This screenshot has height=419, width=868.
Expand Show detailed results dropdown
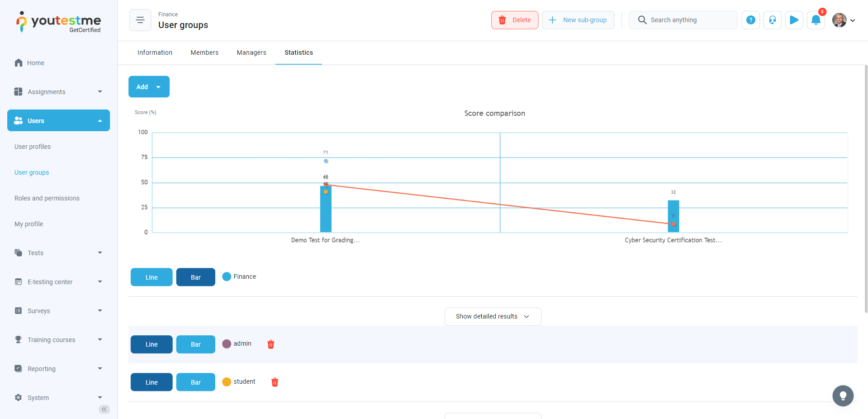493,316
